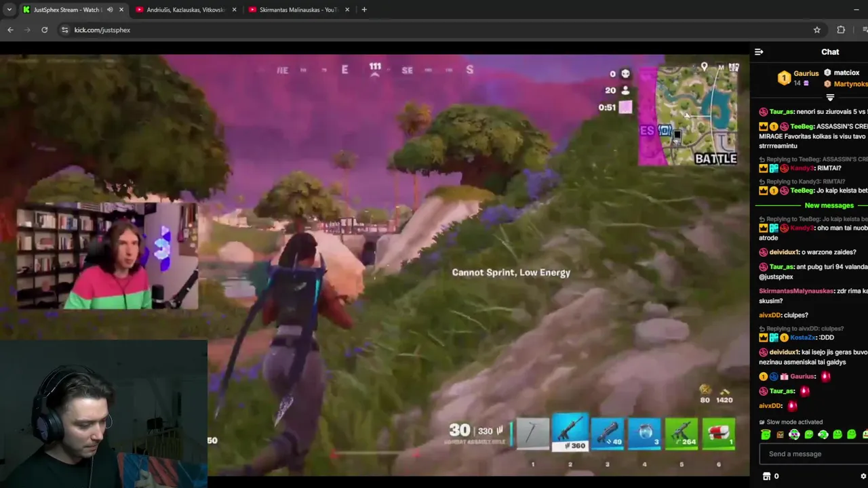Click the Send a message input
868x488 pixels.
(814, 454)
